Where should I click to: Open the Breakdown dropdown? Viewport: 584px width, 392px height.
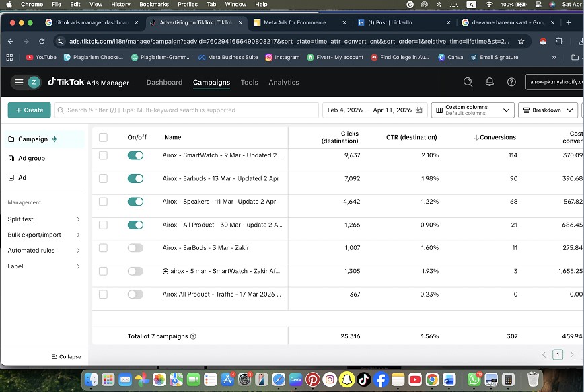[x=548, y=110]
